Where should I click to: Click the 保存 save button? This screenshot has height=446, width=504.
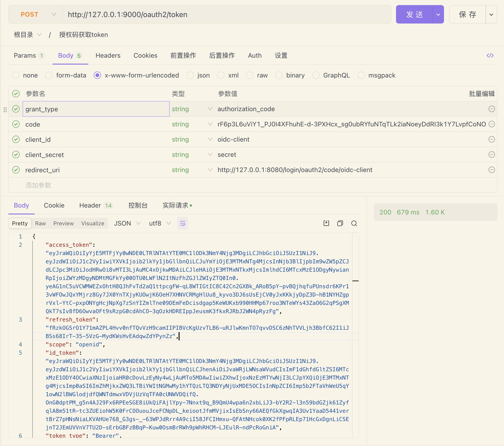coord(468,15)
